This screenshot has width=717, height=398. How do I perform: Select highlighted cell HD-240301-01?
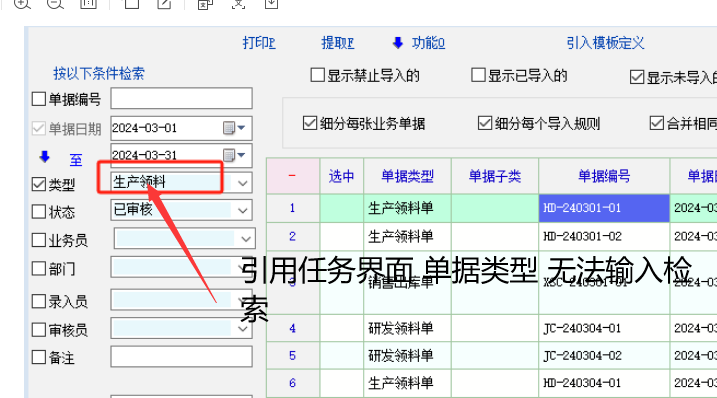(x=604, y=208)
